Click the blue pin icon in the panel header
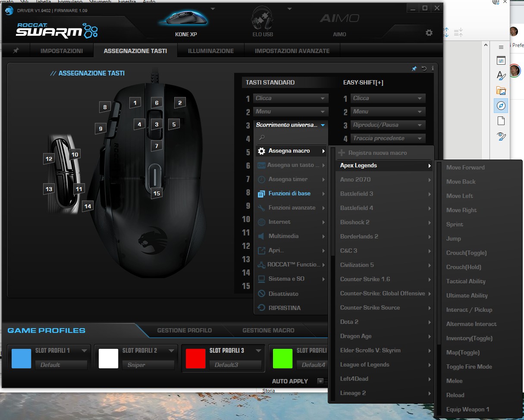The width and height of the screenshot is (524, 420). click(414, 69)
